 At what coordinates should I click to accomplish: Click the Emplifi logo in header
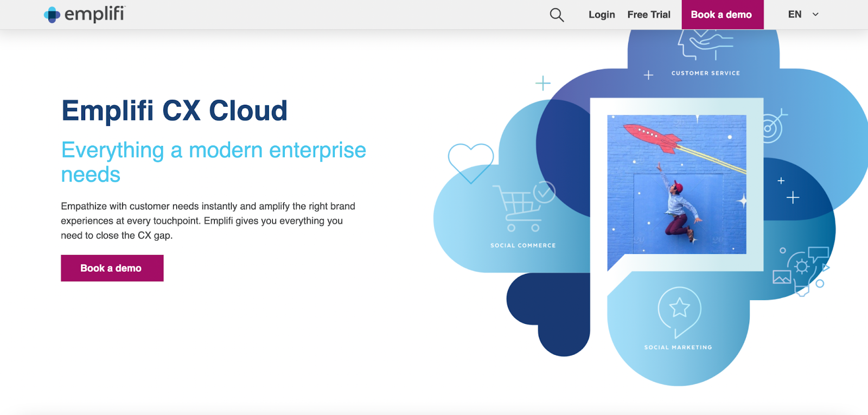[x=84, y=14]
